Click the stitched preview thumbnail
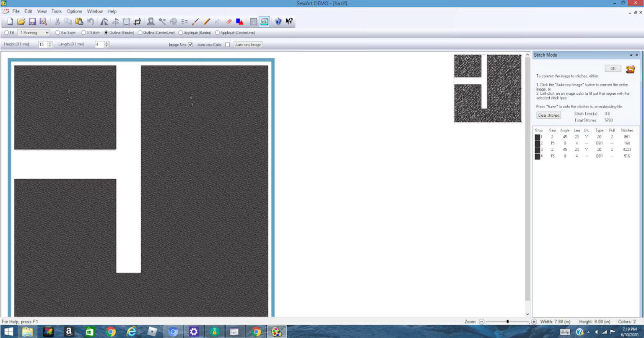Viewport: 644px width, 338px height. pos(488,89)
